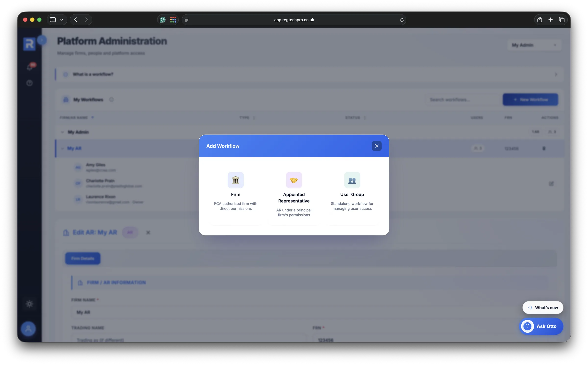Click the 'Appointed Representative' card title
This screenshot has width=588, height=365.
[294, 198]
